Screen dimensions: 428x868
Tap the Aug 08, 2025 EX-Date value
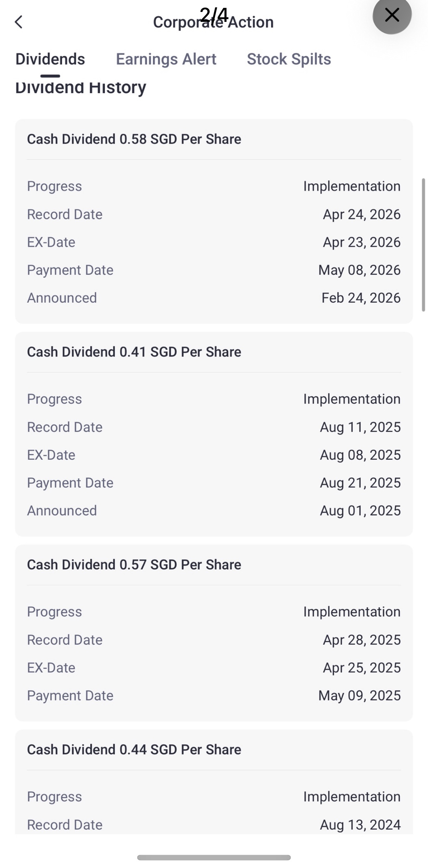coord(360,455)
